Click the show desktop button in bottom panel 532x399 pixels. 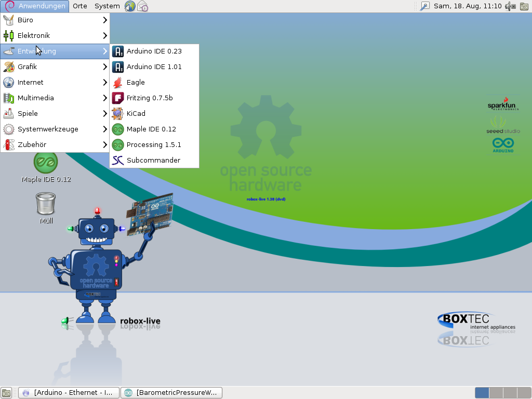pos(6,393)
